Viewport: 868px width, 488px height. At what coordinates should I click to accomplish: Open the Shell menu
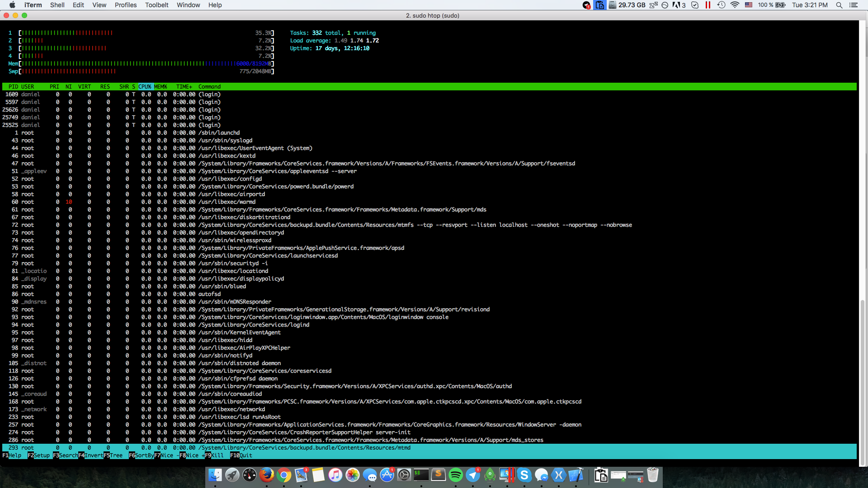point(57,5)
